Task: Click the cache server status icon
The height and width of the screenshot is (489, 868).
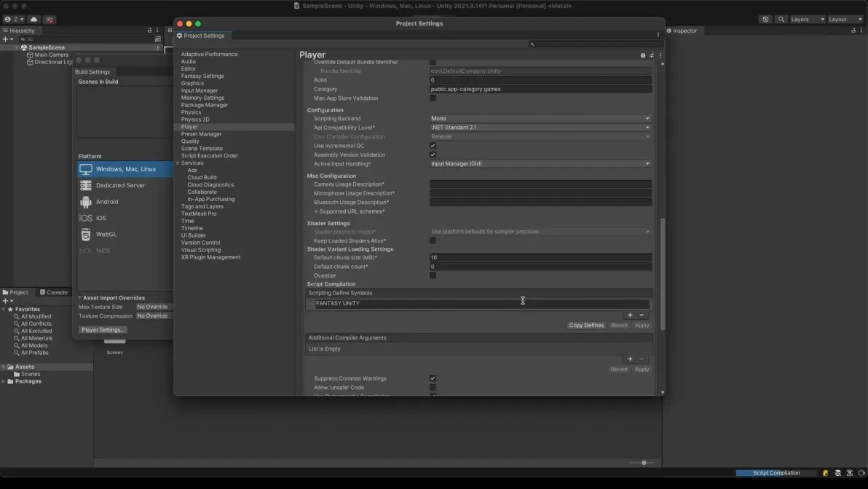Action: pyautogui.click(x=837, y=473)
